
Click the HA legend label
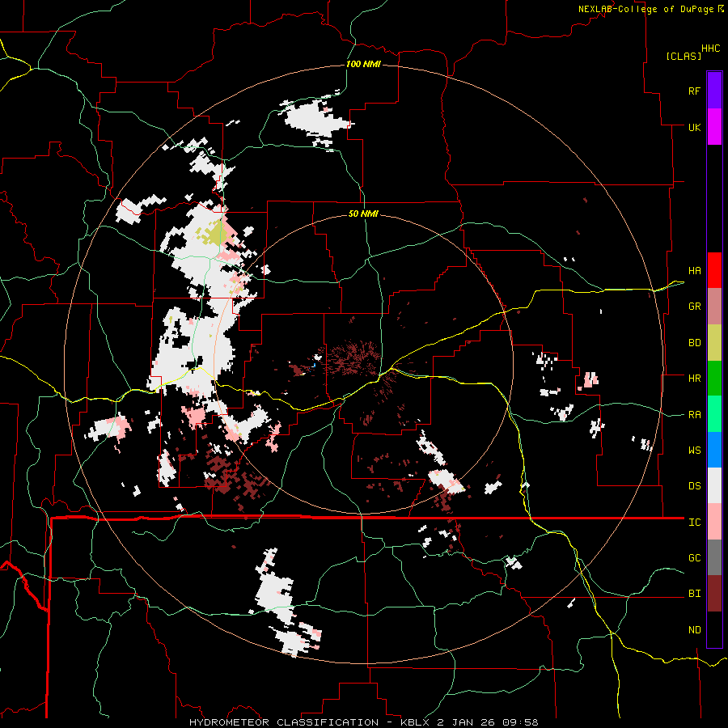694,271
